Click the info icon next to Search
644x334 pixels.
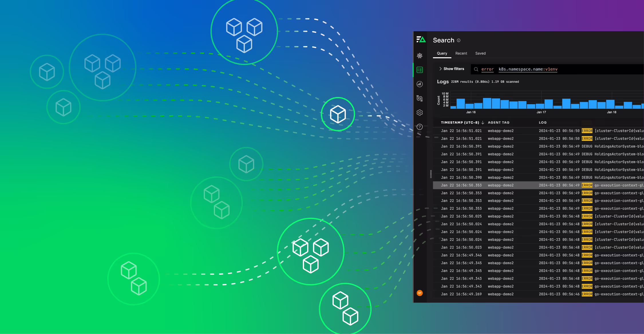click(x=459, y=41)
